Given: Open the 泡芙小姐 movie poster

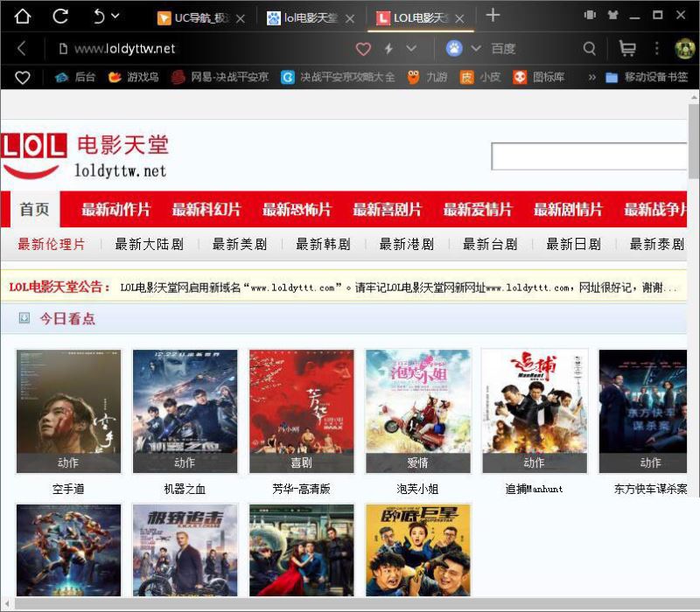Looking at the screenshot, I should tap(418, 411).
